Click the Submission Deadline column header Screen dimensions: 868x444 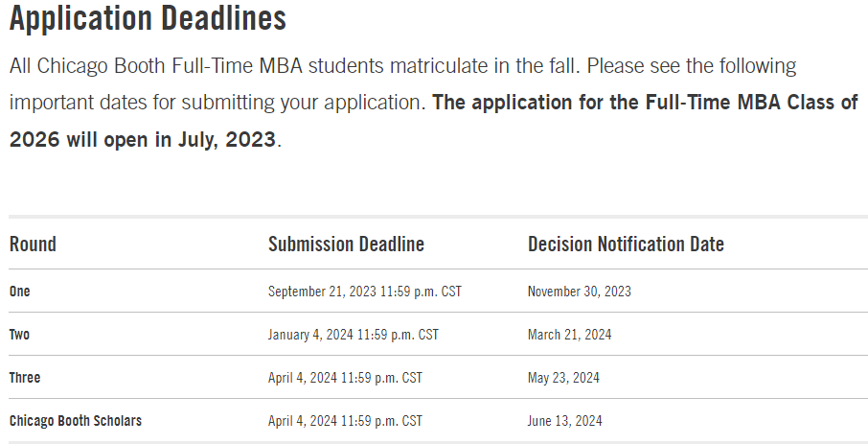coord(347,244)
